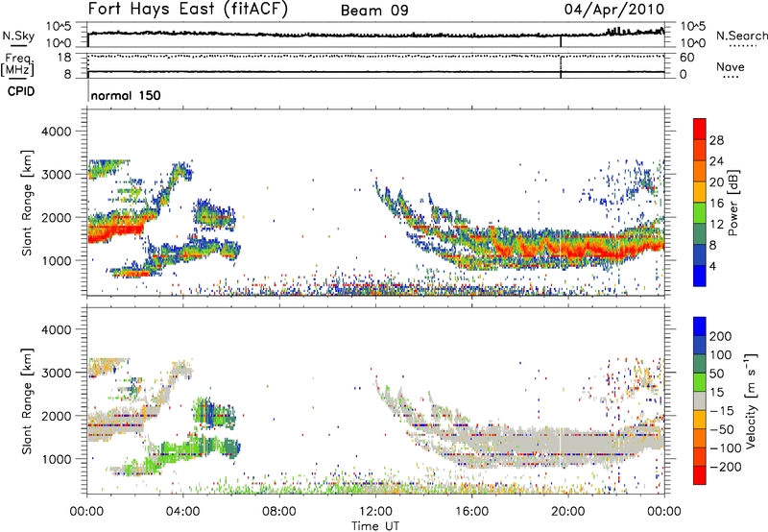Click the '-100' velocity colour bar label
Screen dimensions: 768x532
coord(724,448)
